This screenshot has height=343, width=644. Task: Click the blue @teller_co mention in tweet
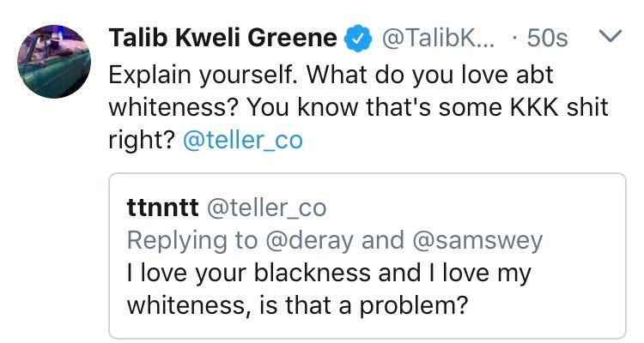[x=243, y=140]
